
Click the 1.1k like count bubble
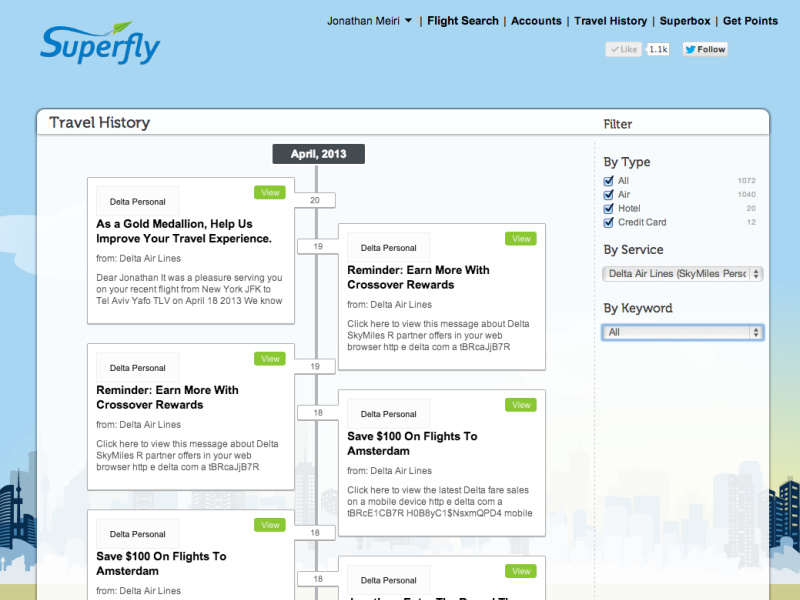658,49
